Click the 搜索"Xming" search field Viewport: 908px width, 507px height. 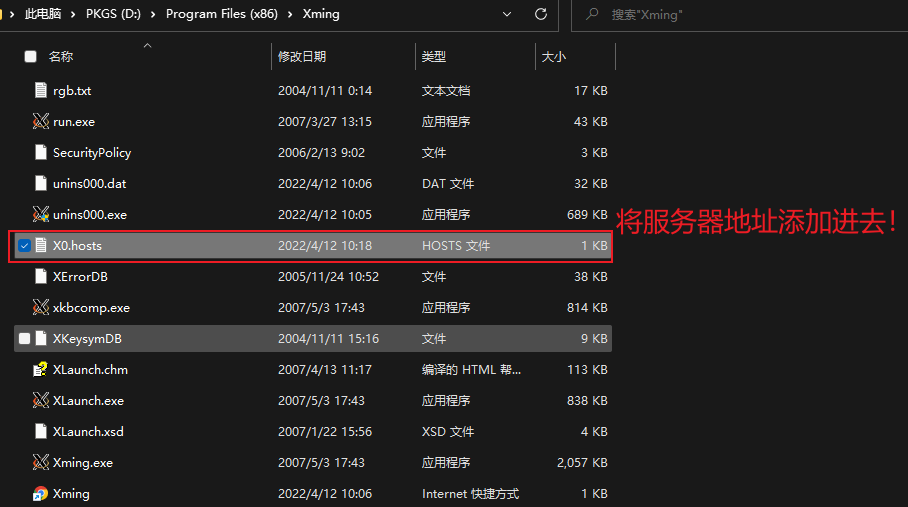(x=739, y=14)
